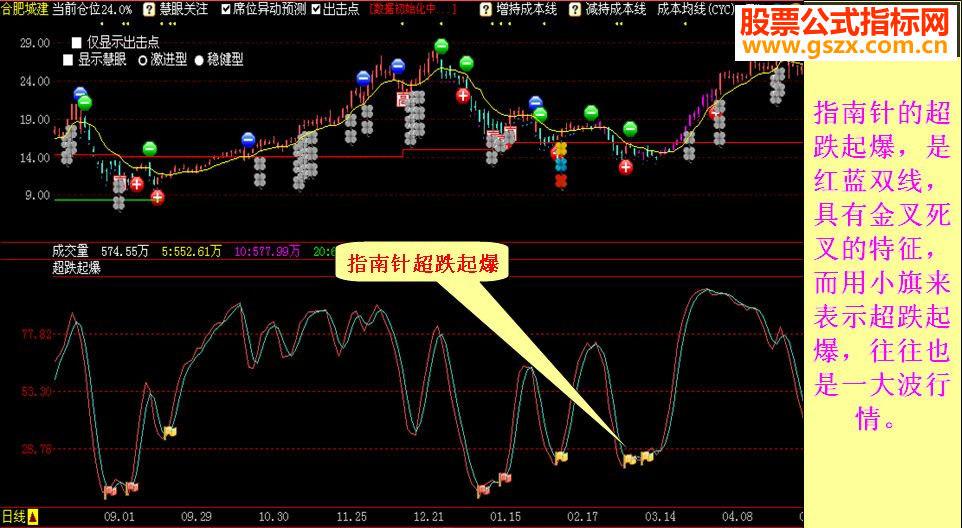
Task: Click the red clover marker at the bottom of the stack
Action: (x=561, y=180)
